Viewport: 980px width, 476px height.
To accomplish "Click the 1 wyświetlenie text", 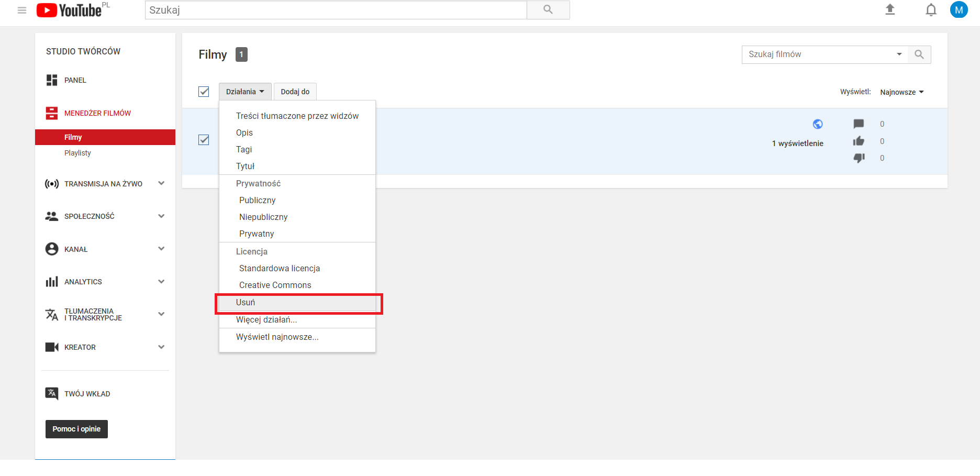I will 798,143.
